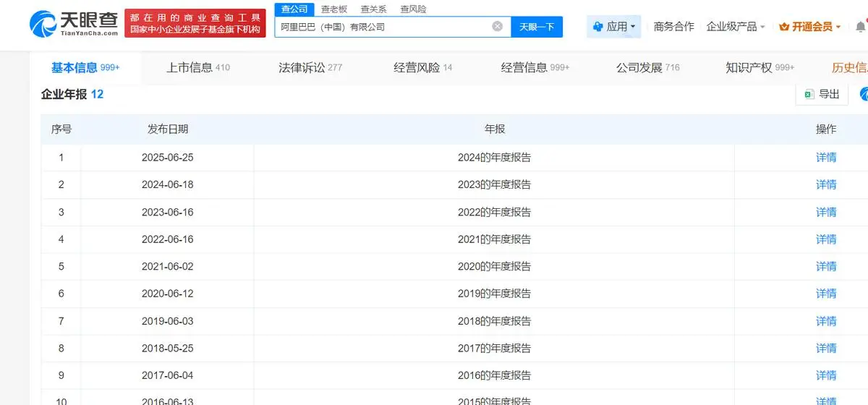
Task: Switch to the 查关系 search tab
Action: pos(373,9)
